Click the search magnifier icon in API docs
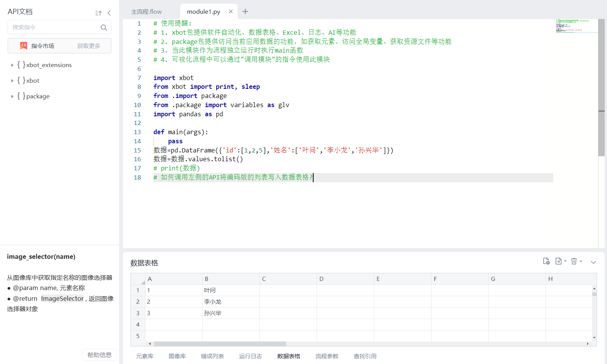This screenshot has width=607, height=364. 104,27
